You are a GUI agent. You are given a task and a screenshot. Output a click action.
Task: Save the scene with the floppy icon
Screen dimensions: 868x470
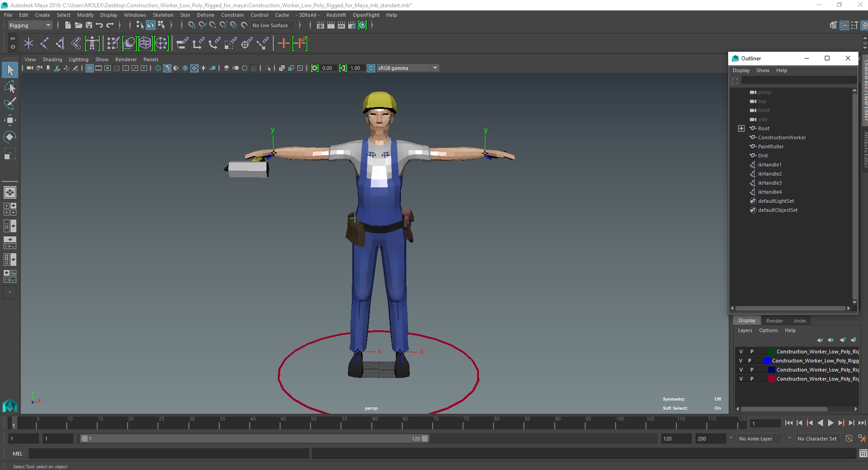(x=89, y=25)
